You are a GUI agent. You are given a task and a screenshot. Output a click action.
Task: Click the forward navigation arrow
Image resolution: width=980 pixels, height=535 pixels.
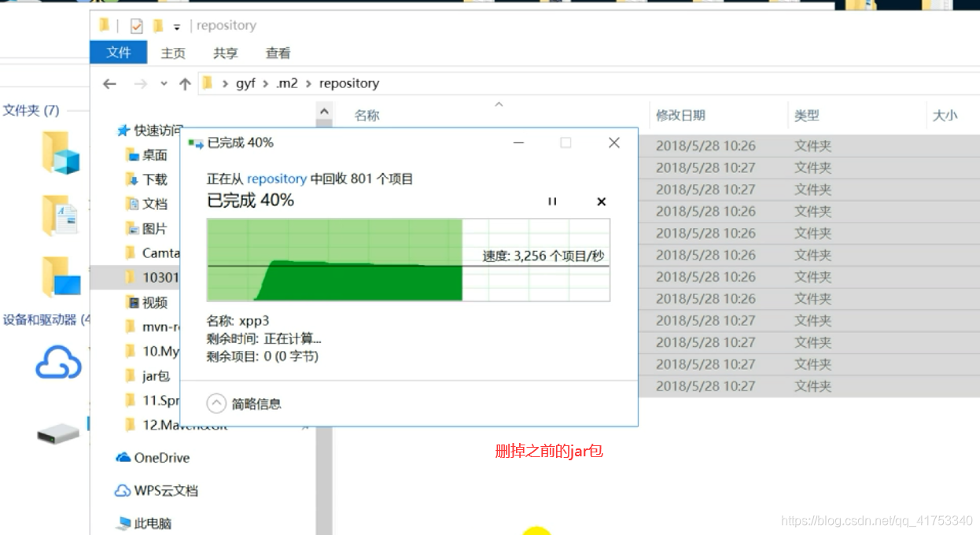tap(140, 83)
